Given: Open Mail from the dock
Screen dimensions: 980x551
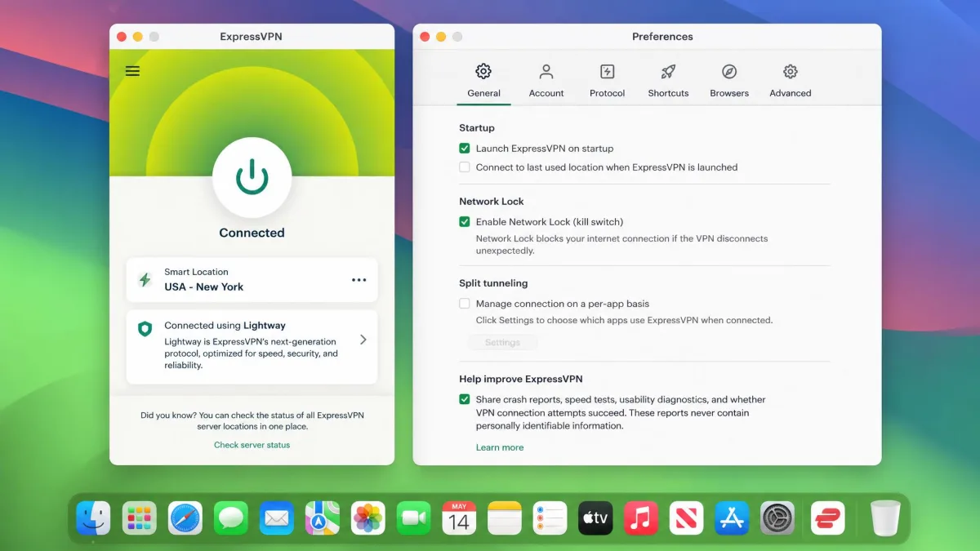Looking at the screenshot, I should 277,518.
